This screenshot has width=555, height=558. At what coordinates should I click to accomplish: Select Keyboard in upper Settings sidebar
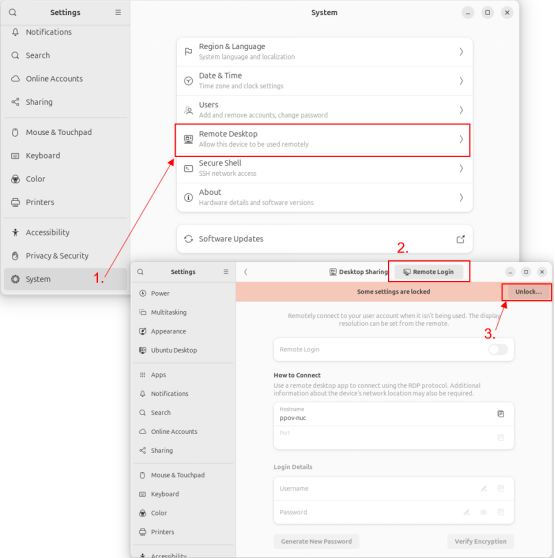click(65, 156)
